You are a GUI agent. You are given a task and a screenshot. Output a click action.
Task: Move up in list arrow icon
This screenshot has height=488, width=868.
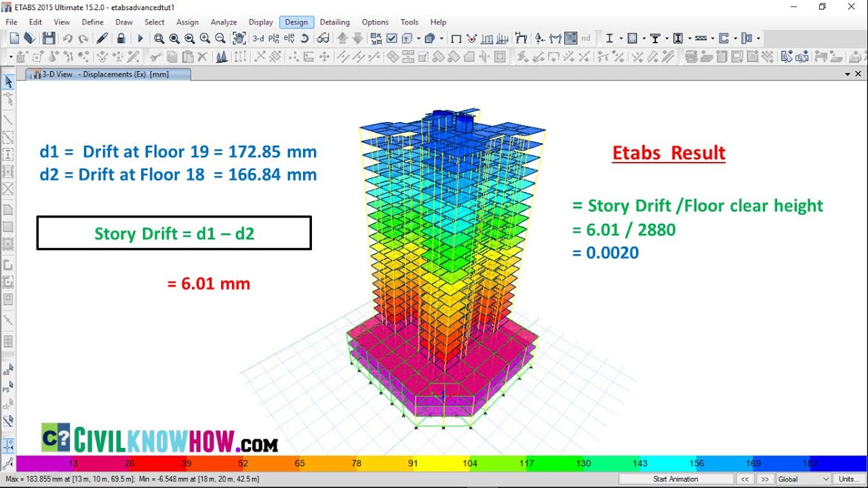342,39
